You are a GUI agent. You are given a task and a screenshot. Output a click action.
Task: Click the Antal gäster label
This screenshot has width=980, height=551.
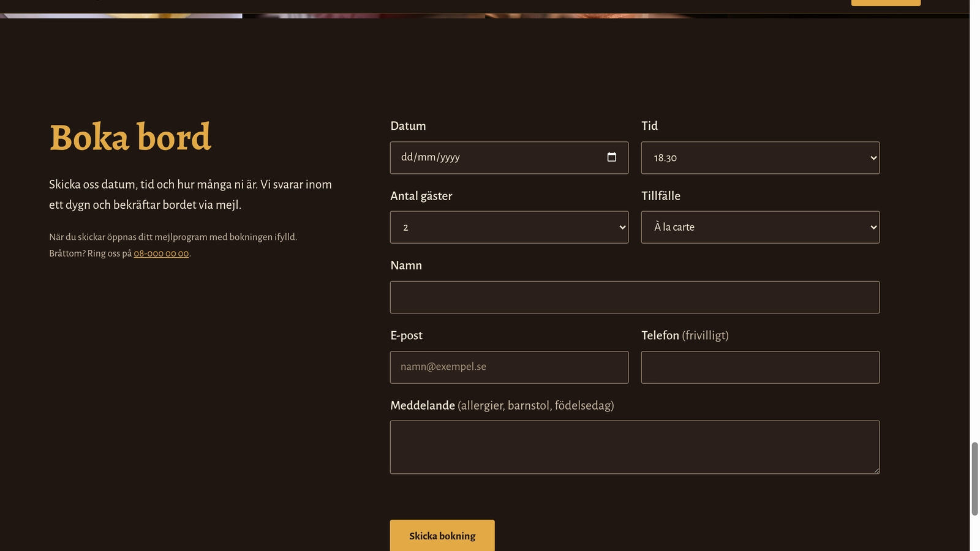pyautogui.click(x=421, y=197)
